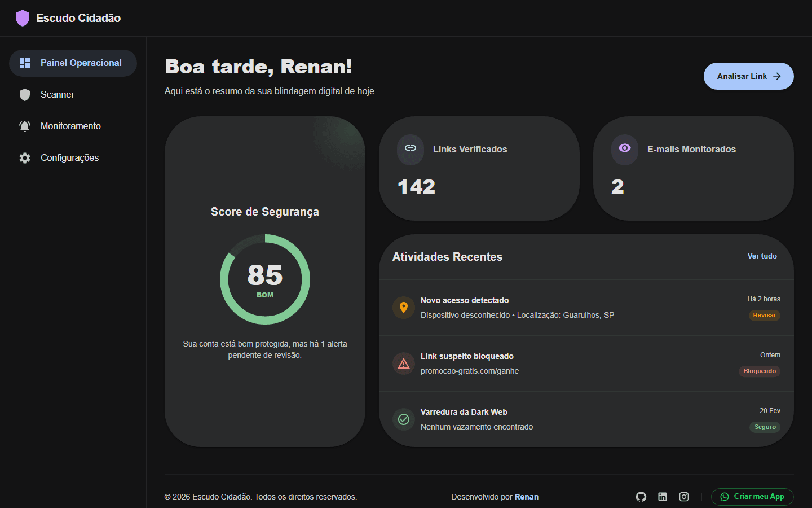
Task: Click the green checkmark Dark Web icon
Action: (x=404, y=419)
